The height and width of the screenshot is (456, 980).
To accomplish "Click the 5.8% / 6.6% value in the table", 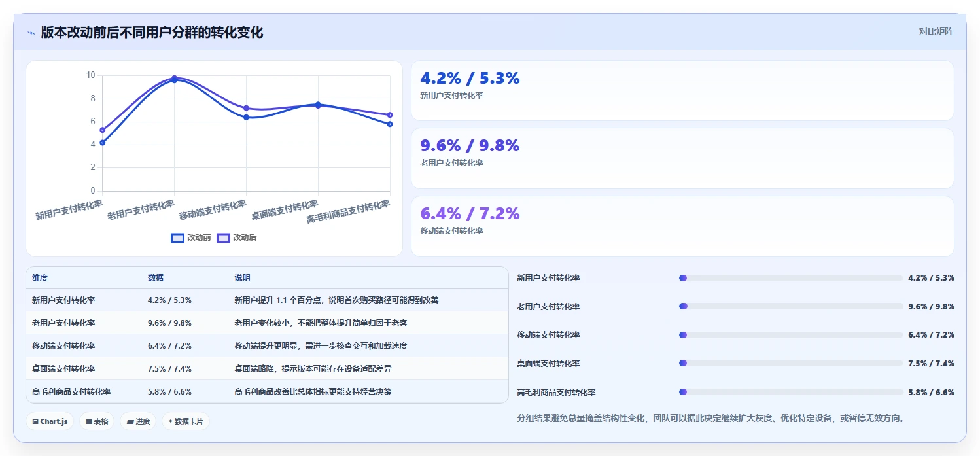I will click(169, 392).
